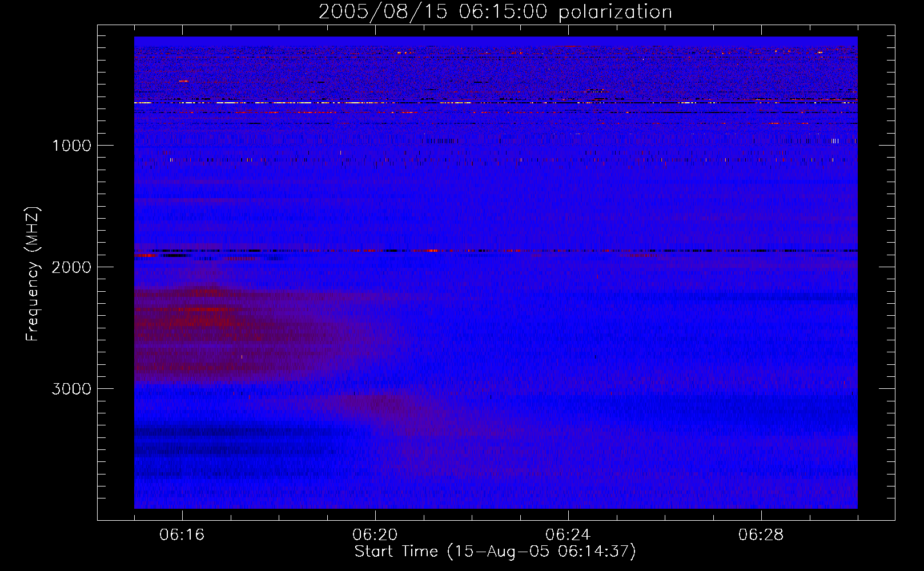
Task: Click the 2000 frequency tick label
Action: (71, 267)
